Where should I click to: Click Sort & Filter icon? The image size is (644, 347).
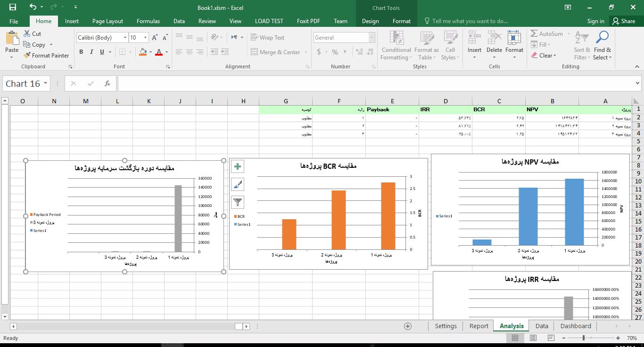pyautogui.click(x=582, y=38)
